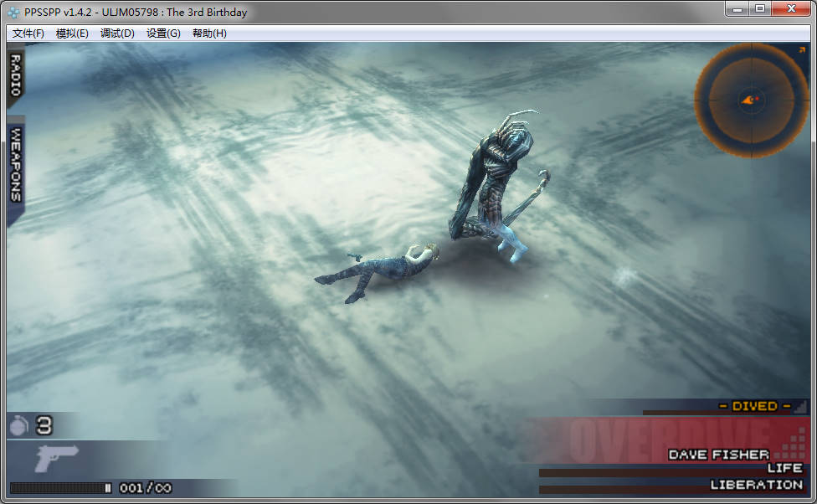The width and height of the screenshot is (817, 504).
Task: Maximize the PPSSPP window
Action: 760,9
